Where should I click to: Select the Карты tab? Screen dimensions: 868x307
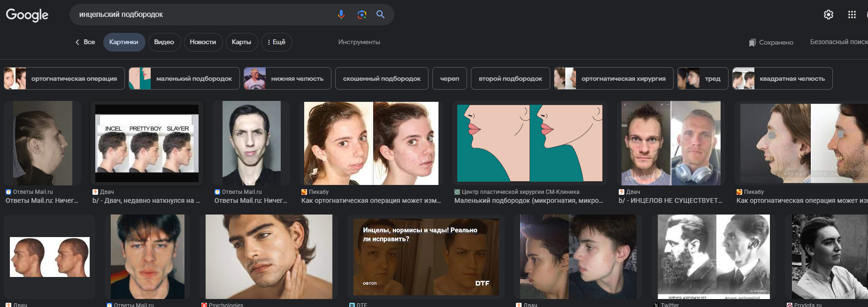[x=241, y=42]
